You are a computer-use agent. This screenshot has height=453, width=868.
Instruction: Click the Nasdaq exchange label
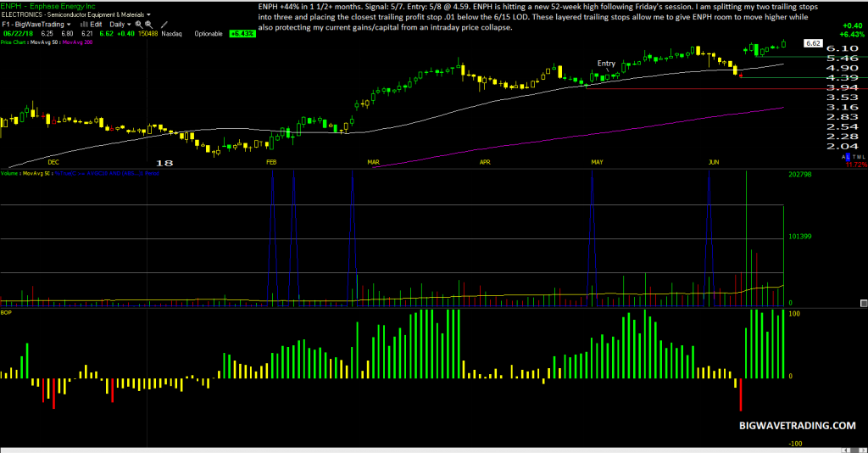click(x=171, y=34)
